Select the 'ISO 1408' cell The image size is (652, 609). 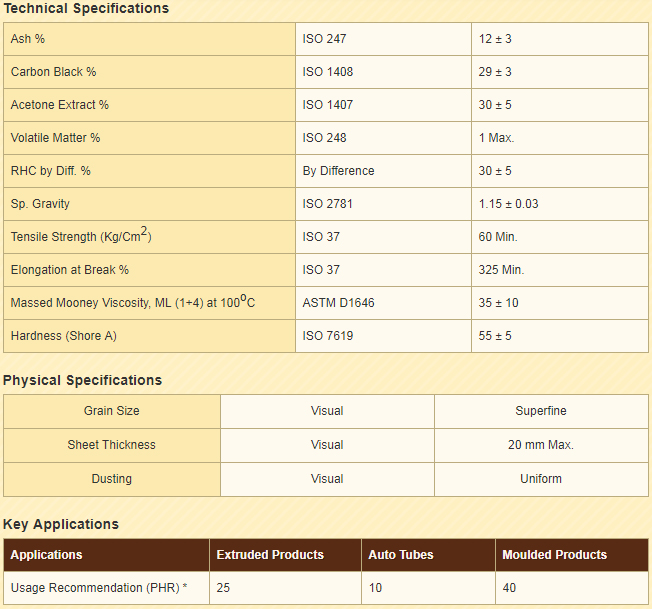click(x=383, y=72)
